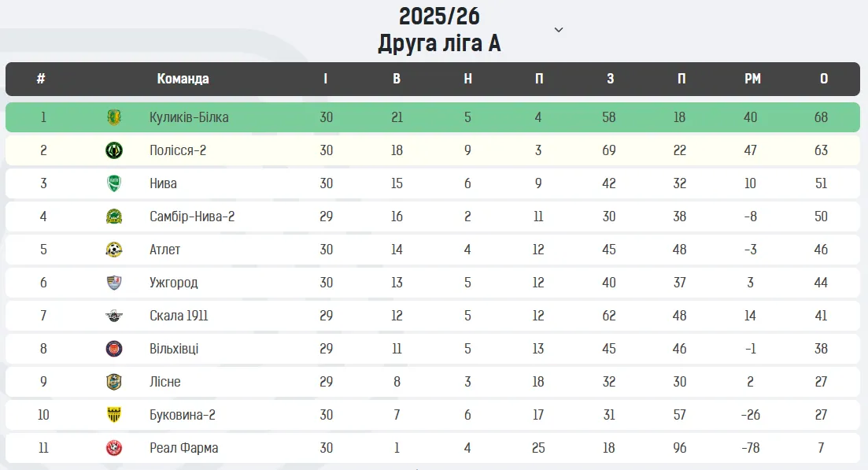This screenshot has width=868, height=470.
Task: Click the Буковина-2 yellow striped crest
Action: 114,415
